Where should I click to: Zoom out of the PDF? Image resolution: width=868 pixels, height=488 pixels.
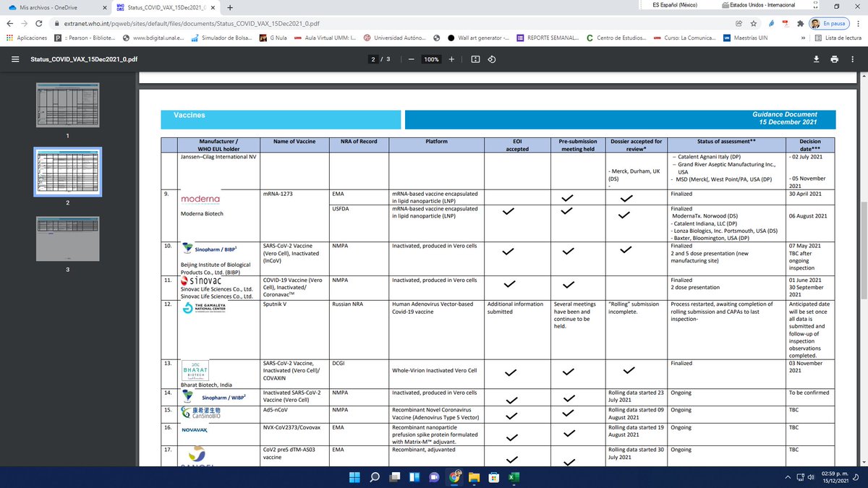click(411, 59)
